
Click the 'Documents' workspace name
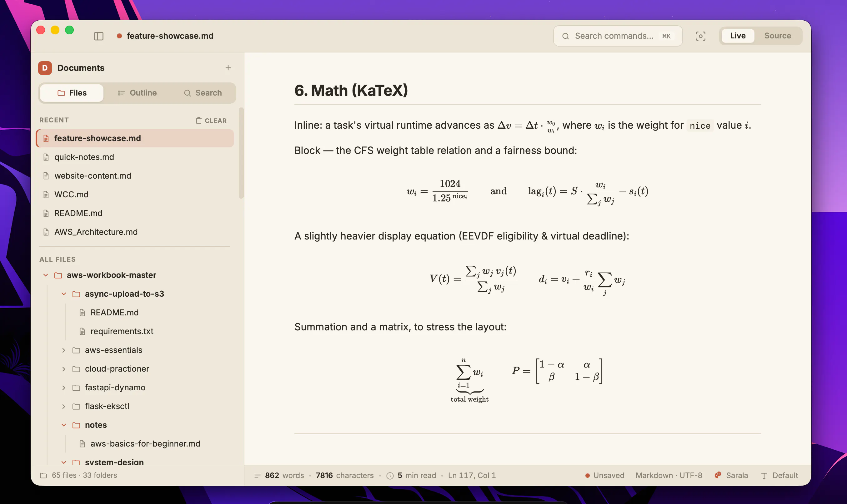[x=81, y=68]
